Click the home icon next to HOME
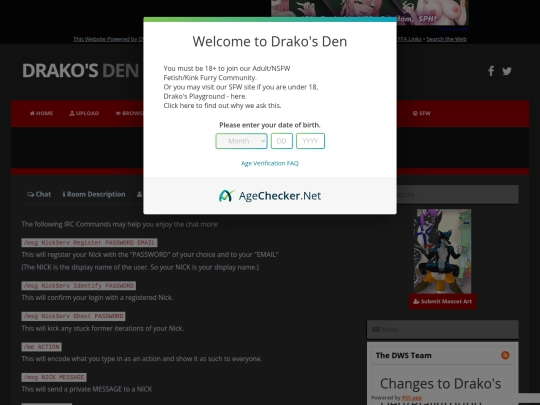 coord(32,113)
